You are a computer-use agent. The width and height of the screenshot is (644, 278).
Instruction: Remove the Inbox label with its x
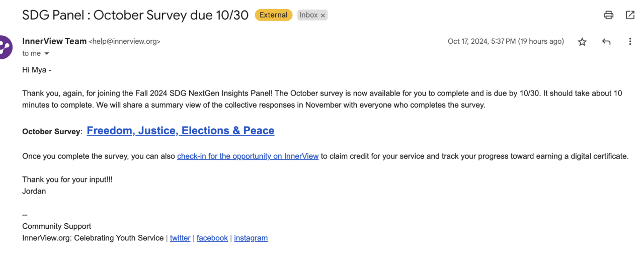(x=323, y=16)
